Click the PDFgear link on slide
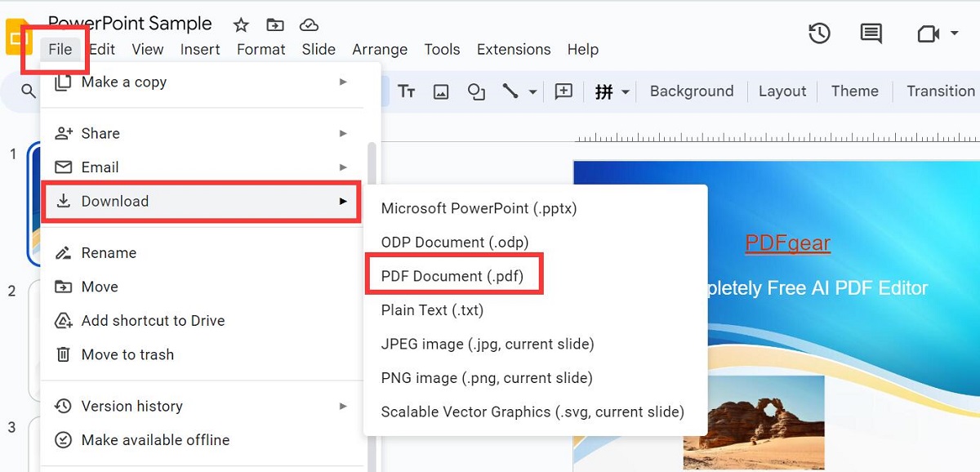 click(788, 243)
